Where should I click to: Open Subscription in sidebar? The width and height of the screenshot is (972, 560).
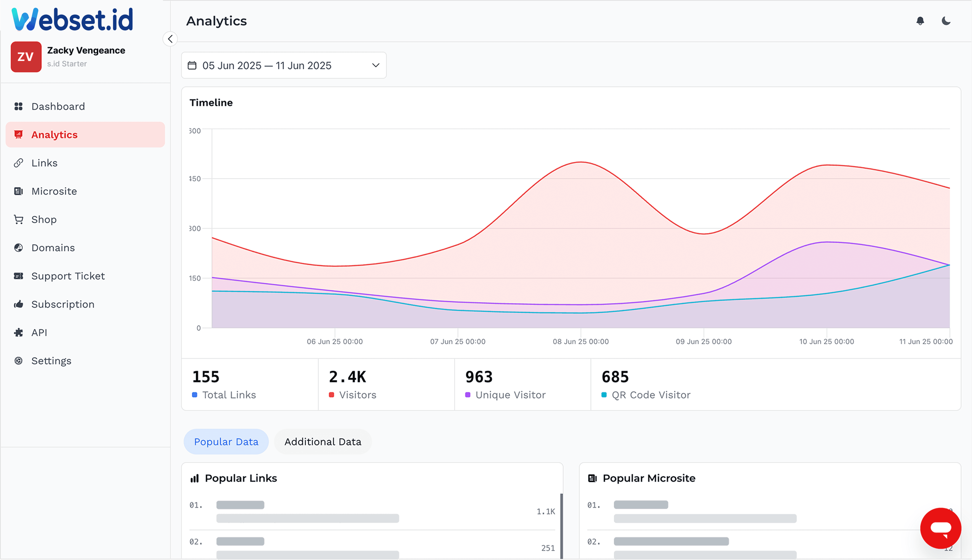coord(63,304)
